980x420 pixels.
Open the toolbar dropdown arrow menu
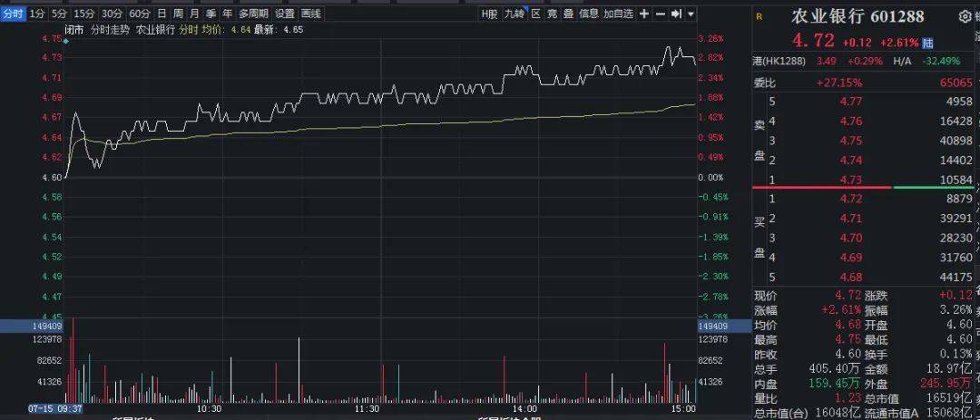(x=691, y=13)
